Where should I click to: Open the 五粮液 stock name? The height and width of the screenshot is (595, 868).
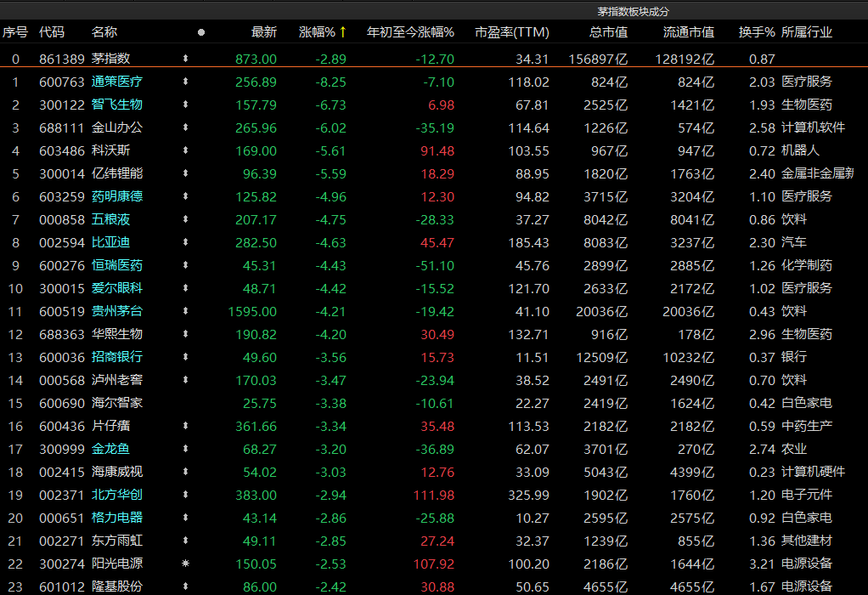[110, 219]
